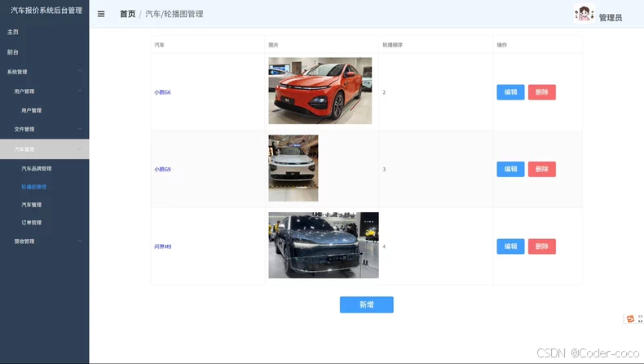Collapse the highlighted 汽车管理 group chevron
Image resolution: width=644 pixels, height=364 pixels.
click(x=80, y=149)
